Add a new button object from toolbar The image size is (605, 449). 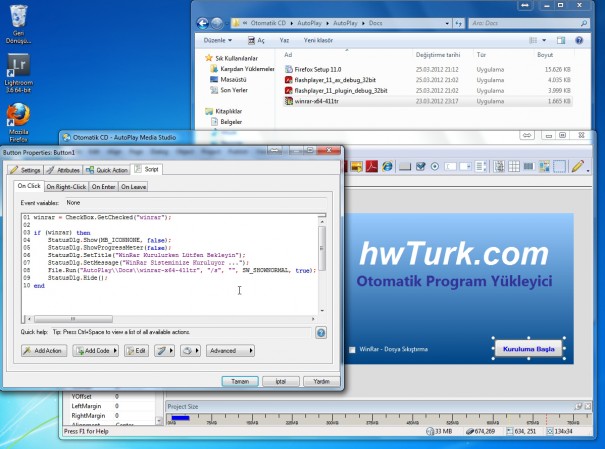pyautogui.click(x=405, y=167)
